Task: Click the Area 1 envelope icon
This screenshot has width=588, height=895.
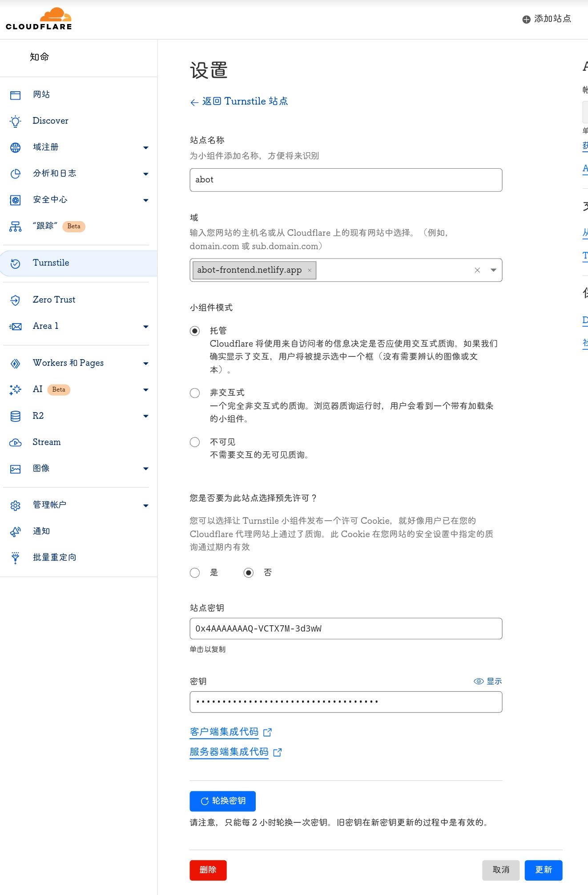Action: pos(16,326)
